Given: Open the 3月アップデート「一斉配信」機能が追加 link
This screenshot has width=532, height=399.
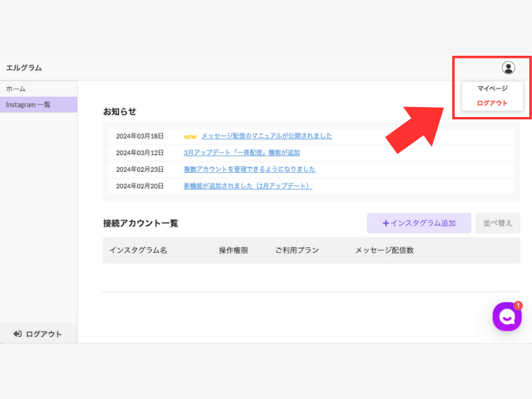Looking at the screenshot, I should point(242,153).
